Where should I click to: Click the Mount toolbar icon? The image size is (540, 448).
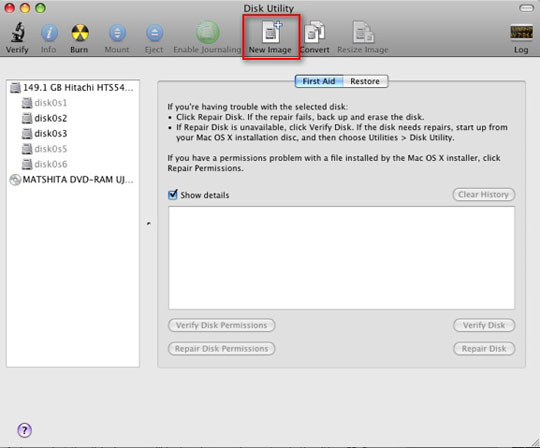(117, 33)
